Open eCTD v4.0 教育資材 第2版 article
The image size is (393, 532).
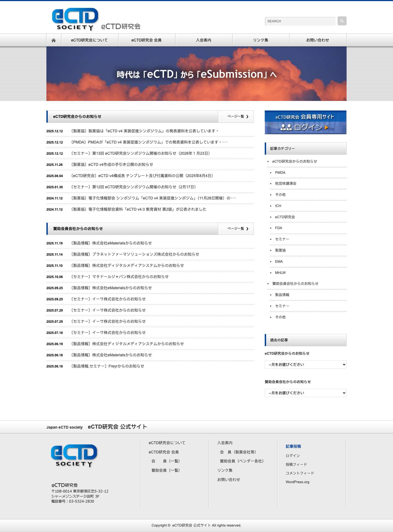[x=139, y=209]
